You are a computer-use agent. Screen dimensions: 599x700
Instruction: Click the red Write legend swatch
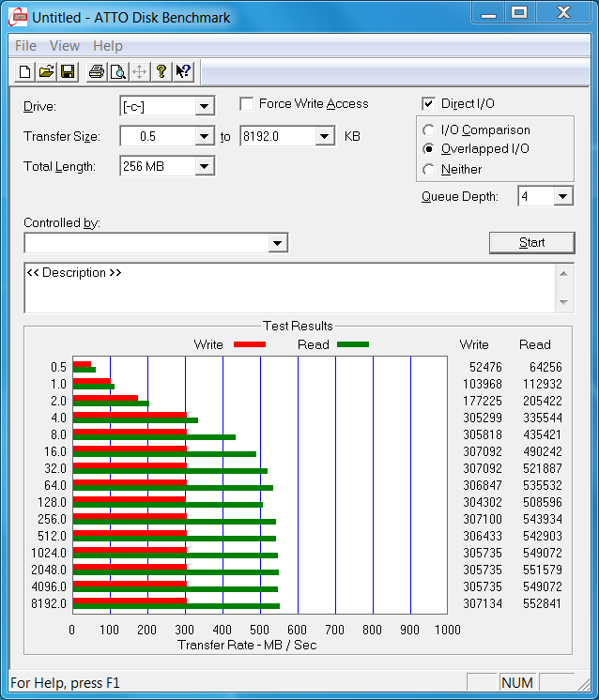click(x=250, y=344)
